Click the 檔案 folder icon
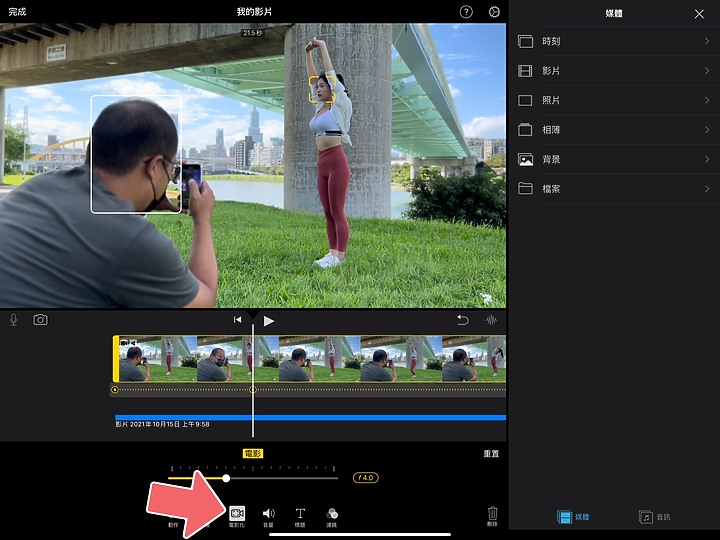The height and width of the screenshot is (540, 720). pos(525,188)
